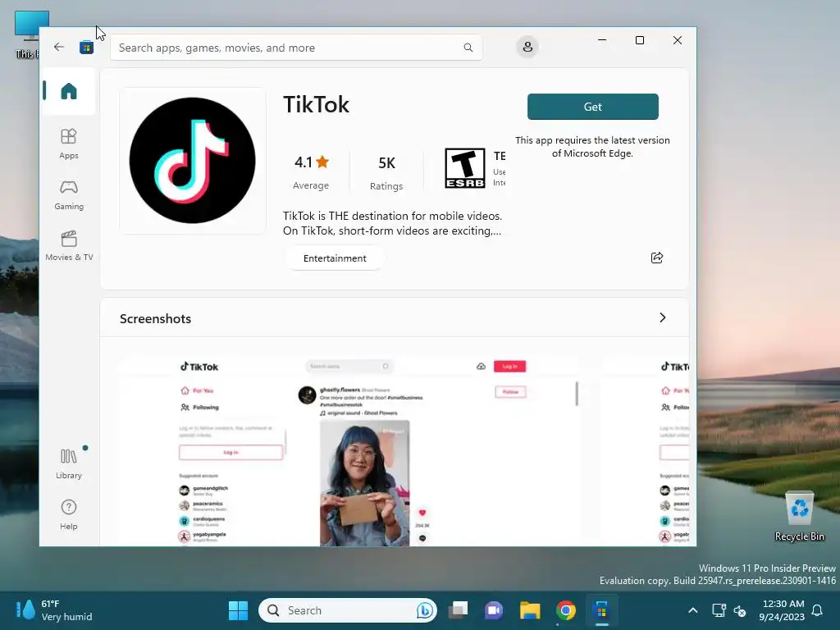Click the muted volume tray icon

tap(740, 610)
